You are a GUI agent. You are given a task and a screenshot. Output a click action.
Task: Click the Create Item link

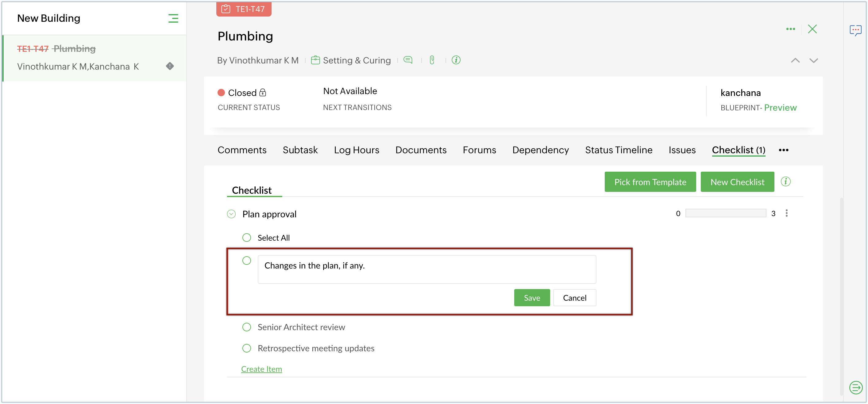tap(261, 369)
